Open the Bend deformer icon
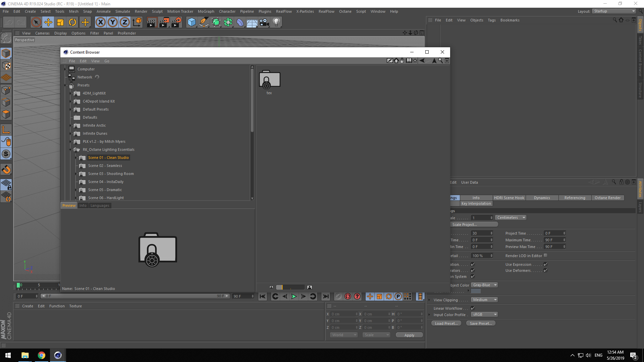Image resolution: width=644 pixels, height=362 pixels. click(240, 22)
